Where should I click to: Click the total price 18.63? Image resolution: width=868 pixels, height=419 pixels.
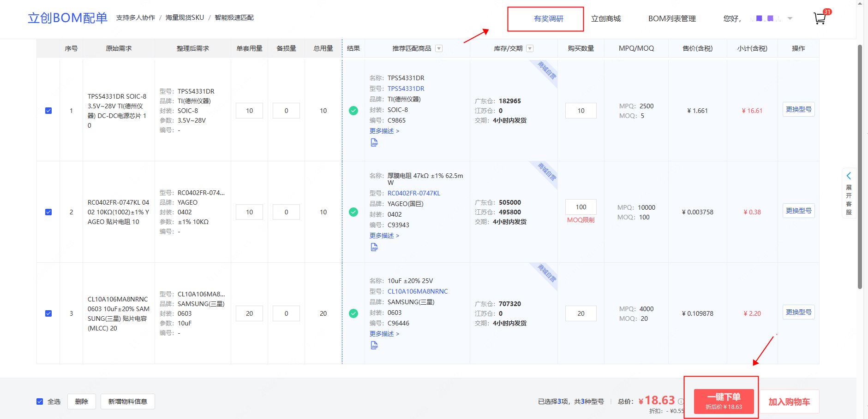660,400
